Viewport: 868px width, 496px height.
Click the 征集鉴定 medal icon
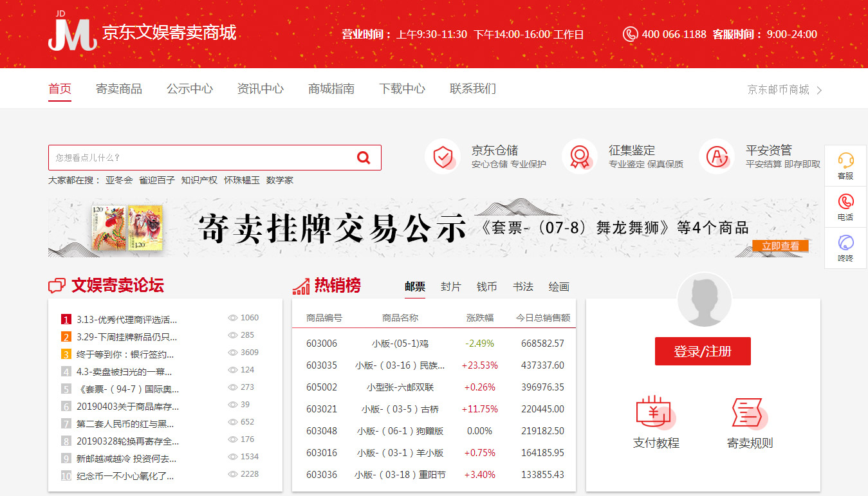click(580, 156)
